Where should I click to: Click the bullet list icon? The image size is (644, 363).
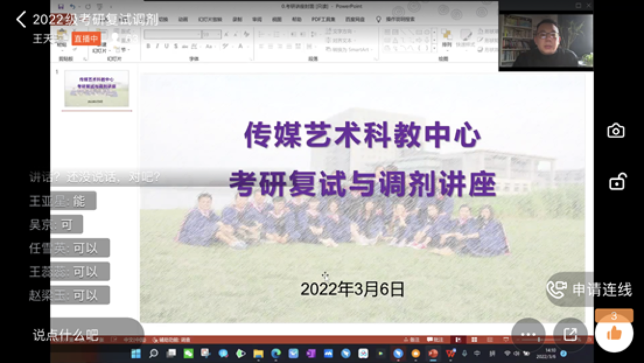tap(262, 34)
